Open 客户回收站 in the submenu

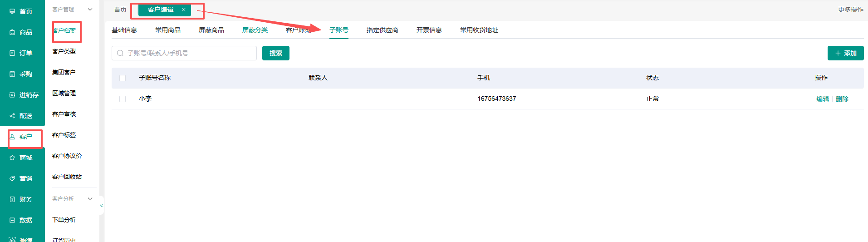click(x=67, y=177)
